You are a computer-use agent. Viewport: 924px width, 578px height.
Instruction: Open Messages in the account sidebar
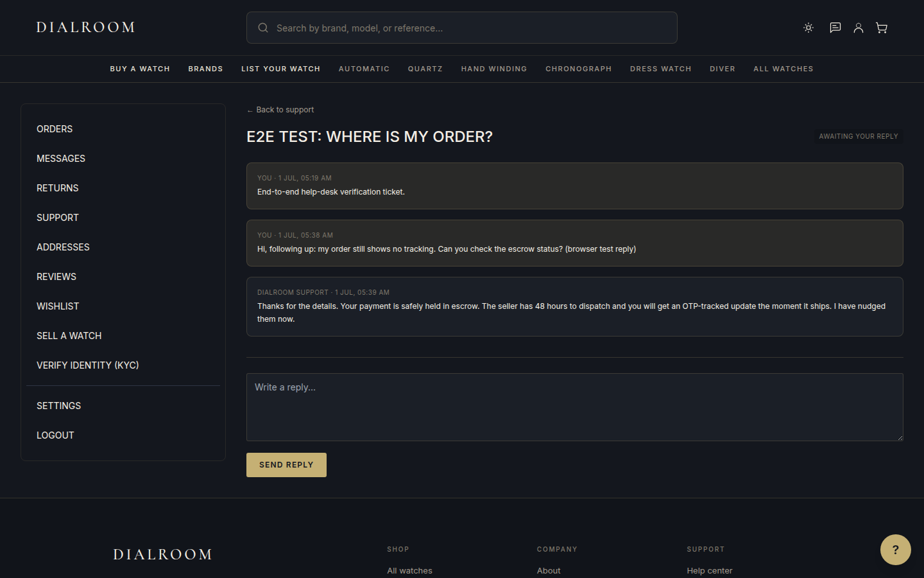(x=123, y=159)
